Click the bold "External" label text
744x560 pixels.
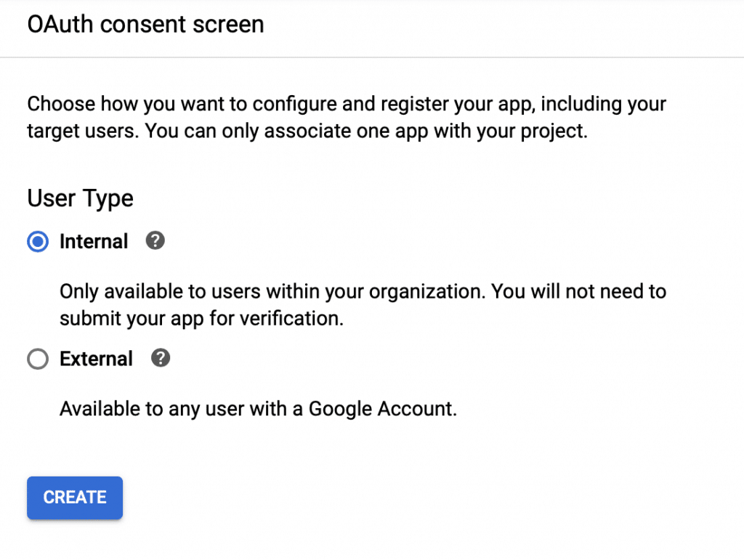(x=96, y=360)
